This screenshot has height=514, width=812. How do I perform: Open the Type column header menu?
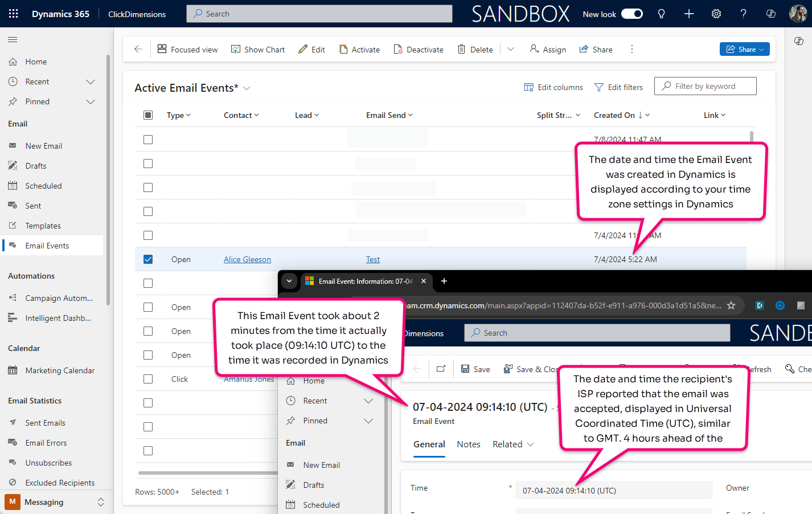point(179,115)
